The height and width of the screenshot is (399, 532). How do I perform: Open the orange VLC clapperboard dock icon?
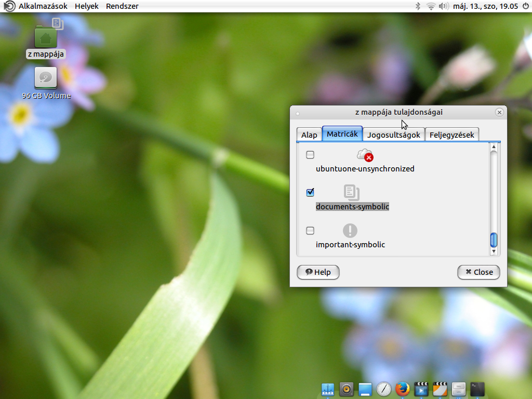pos(440,389)
